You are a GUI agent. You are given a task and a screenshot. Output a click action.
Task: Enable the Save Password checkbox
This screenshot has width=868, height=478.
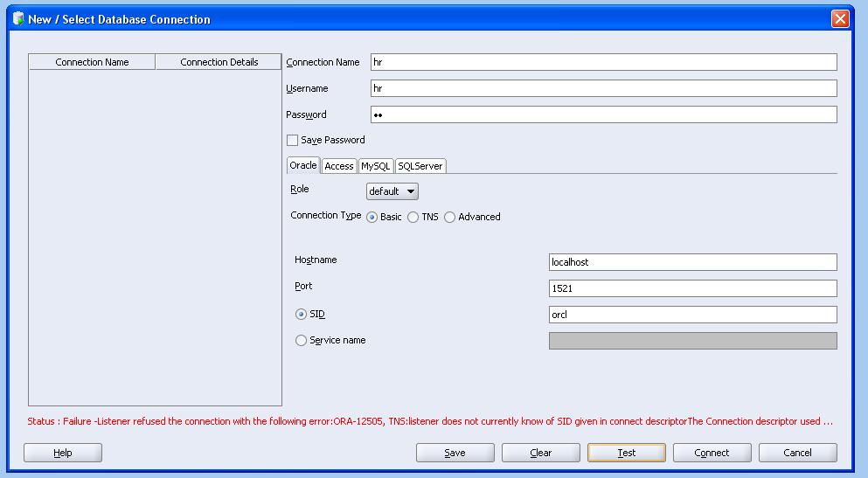tap(292, 140)
